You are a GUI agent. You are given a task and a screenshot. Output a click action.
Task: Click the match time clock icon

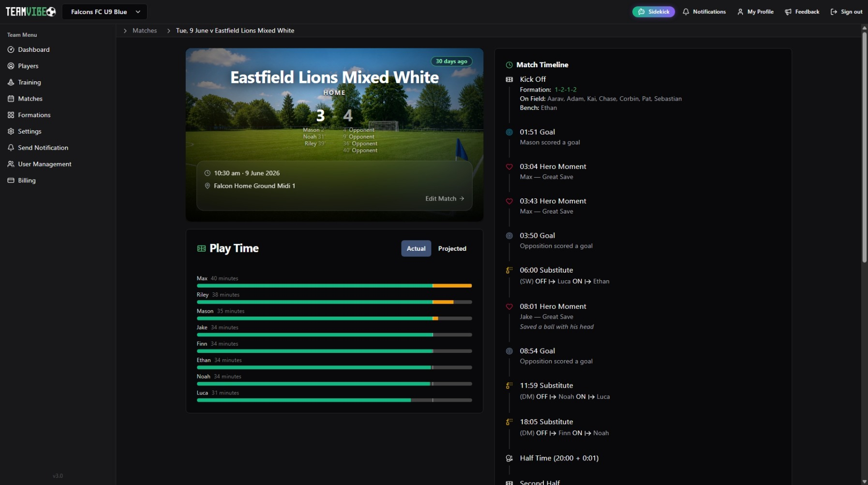pyautogui.click(x=208, y=173)
